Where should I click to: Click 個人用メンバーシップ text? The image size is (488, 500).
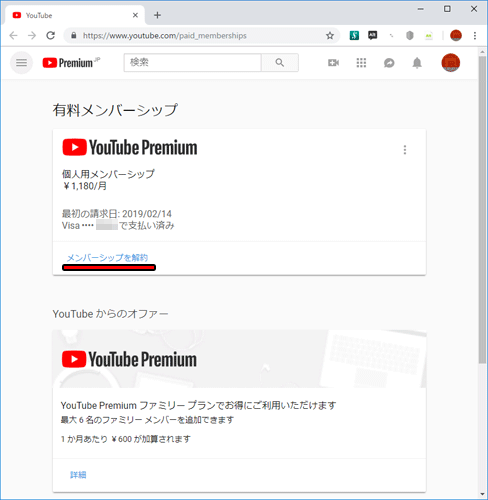[x=108, y=174]
